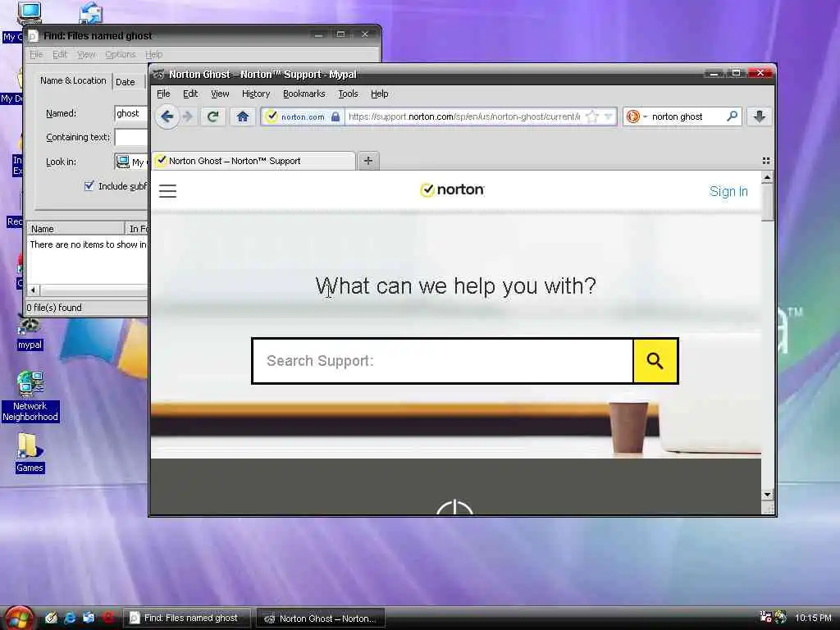This screenshot has width=840, height=630.
Task: Click the Named field containing ghost
Action: 131,113
